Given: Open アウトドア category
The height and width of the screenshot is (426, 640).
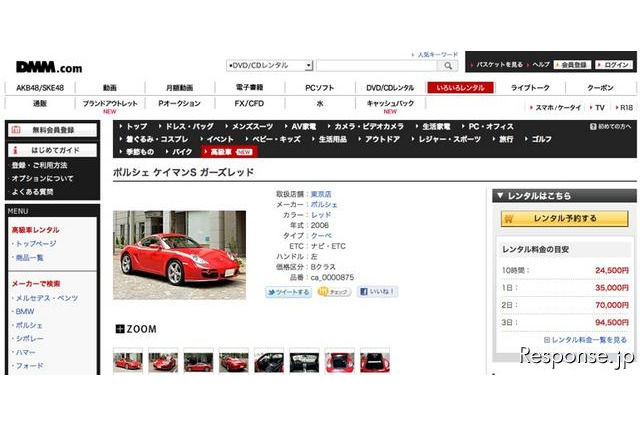Looking at the screenshot, I should [382, 139].
